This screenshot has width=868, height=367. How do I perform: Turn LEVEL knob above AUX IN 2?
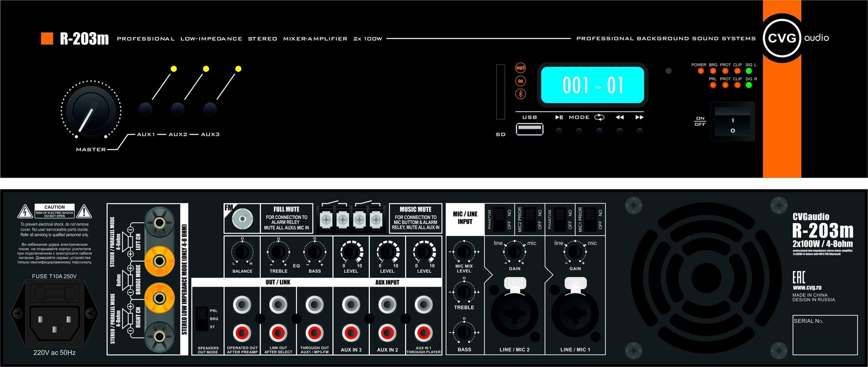388,251
